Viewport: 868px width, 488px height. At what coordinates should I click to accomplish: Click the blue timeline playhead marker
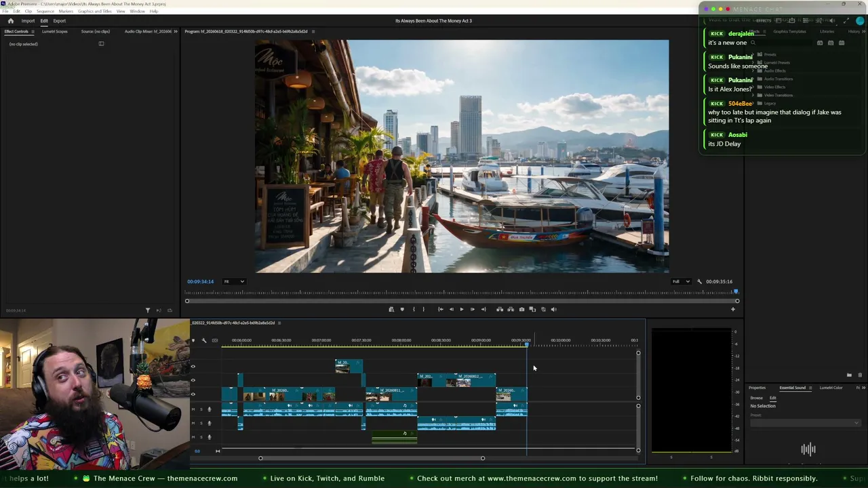526,346
